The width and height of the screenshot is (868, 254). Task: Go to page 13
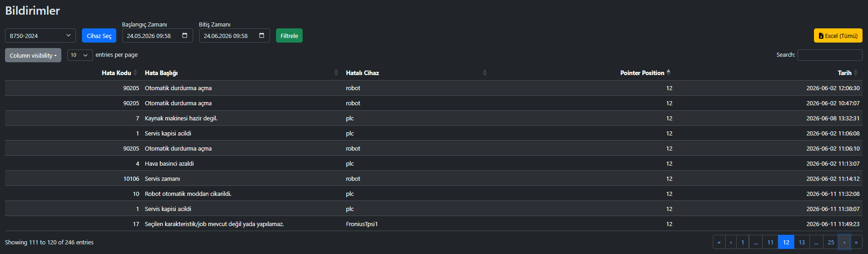pyautogui.click(x=802, y=242)
